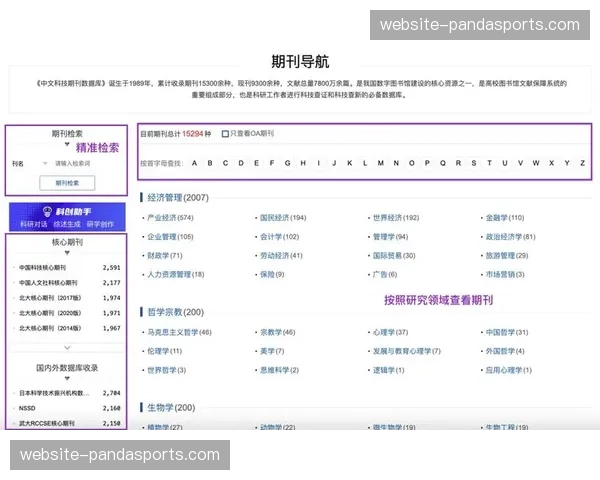Open 市场营销(3) subcategory
600x480 pixels.
505,274
